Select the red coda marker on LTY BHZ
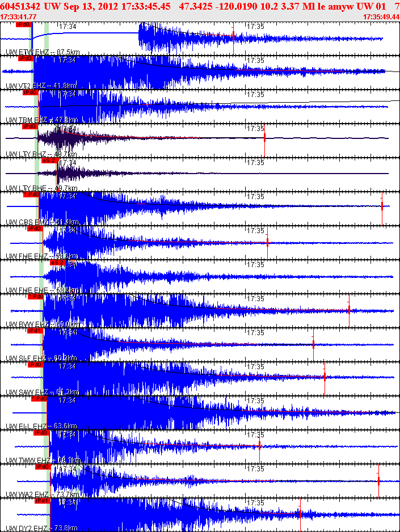 click(x=264, y=138)
